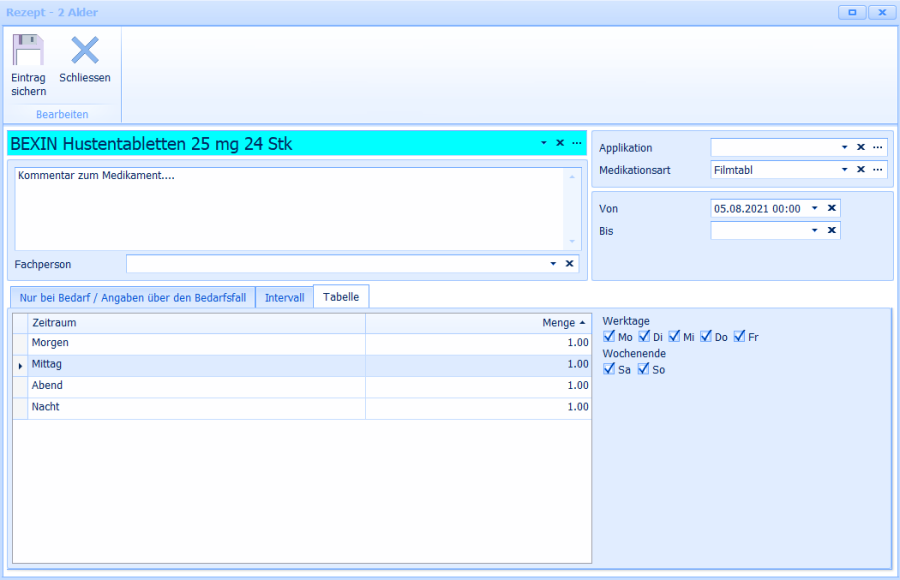Clear the Applikation field
Viewport: 900px width, 580px height.
click(861, 147)
